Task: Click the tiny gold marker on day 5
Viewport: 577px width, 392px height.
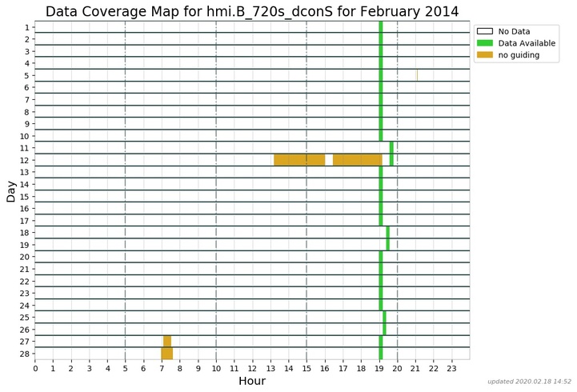Action: (417, 75)
